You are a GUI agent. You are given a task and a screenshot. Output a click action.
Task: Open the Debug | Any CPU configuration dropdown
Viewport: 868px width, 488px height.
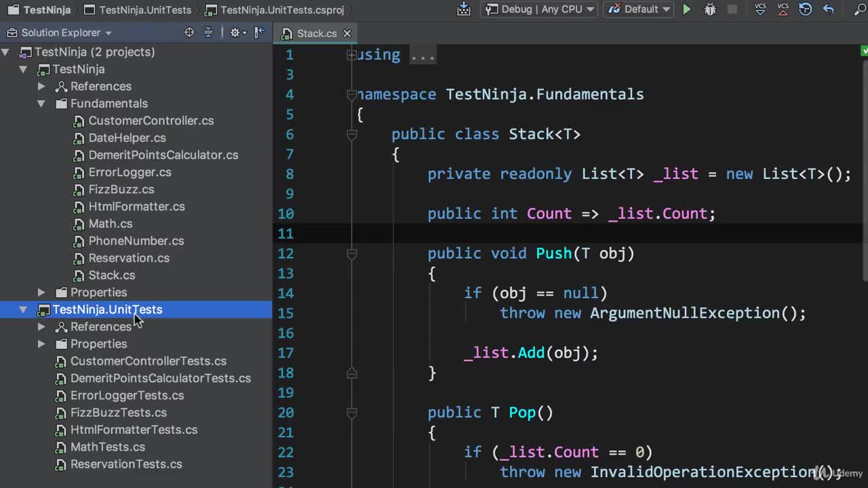click(539, 9)
